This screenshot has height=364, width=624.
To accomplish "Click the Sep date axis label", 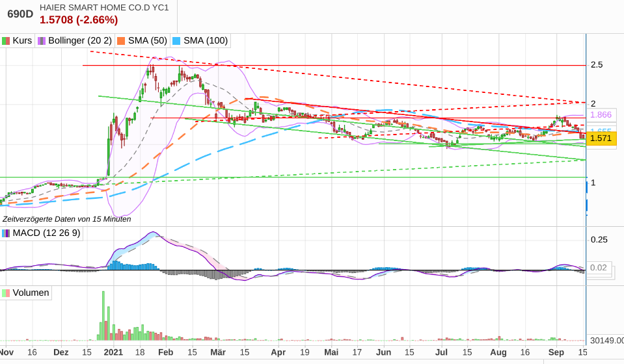I will pyautogui.click(x=556, y=352).
